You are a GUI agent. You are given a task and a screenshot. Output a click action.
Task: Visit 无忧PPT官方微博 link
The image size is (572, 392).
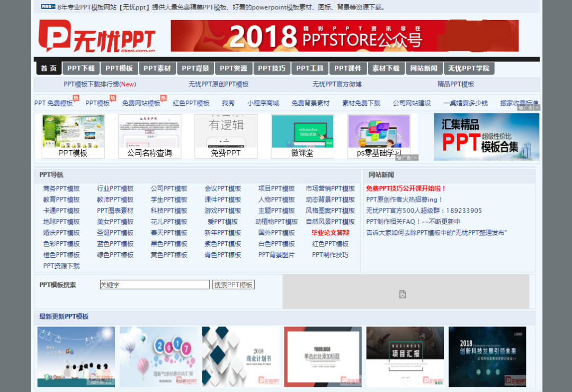(x=337, y=84)
